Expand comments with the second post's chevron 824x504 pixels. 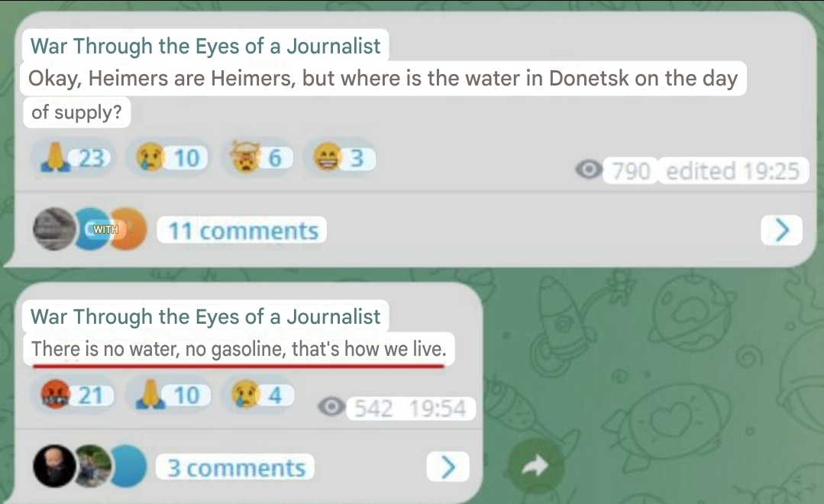coord(448,467)
